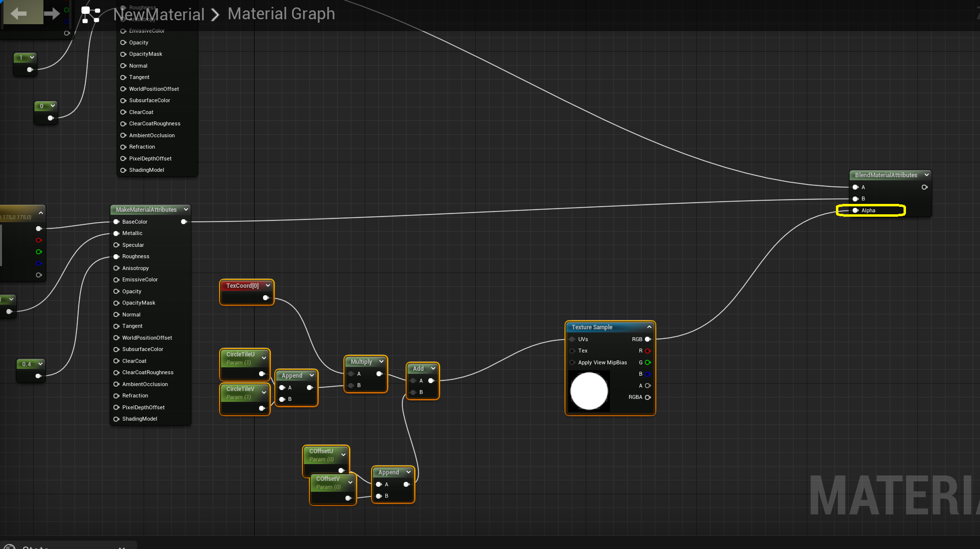Viewport: 980px width, 549px height.
Task: Click the Add node B input pin
Action: (x=414, y=392)
